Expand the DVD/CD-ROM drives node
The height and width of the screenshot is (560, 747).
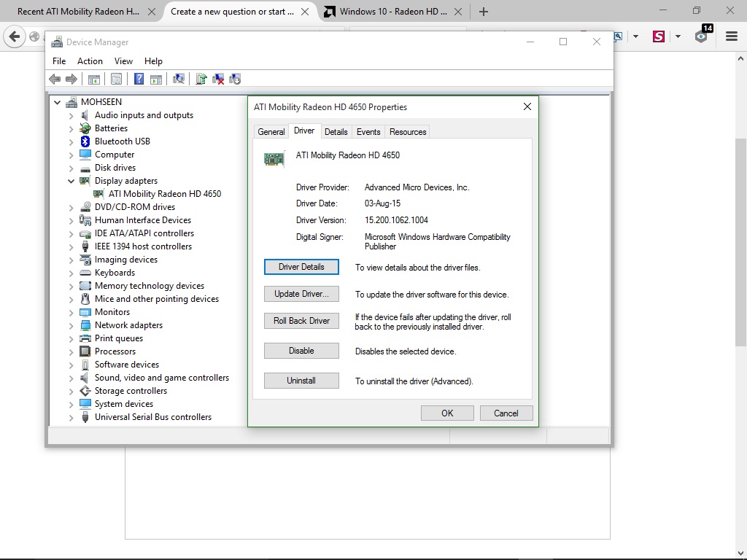(71, 208)
